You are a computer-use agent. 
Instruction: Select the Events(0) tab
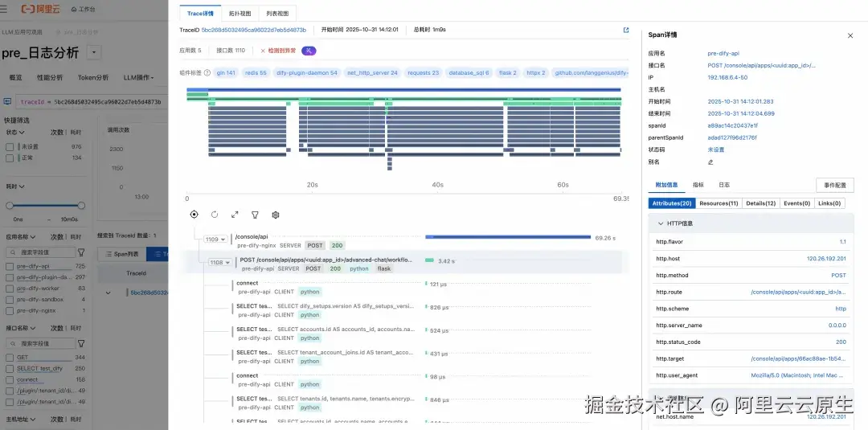[x=796, y=203]
